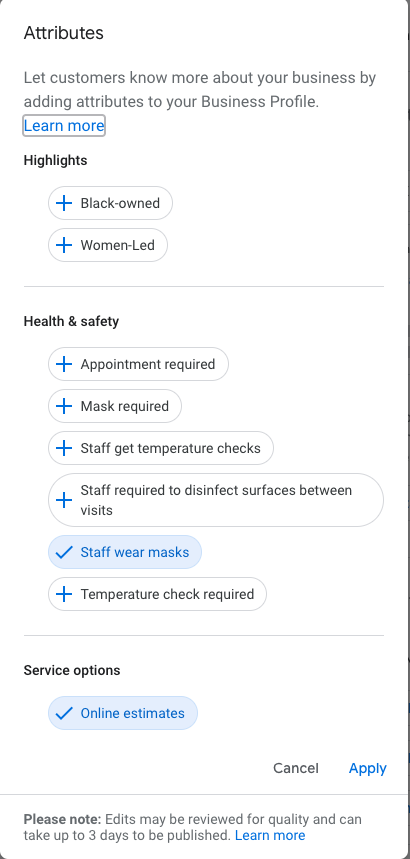
Task: Click plus icon beside Temperature check required
Action: [64, 594]
